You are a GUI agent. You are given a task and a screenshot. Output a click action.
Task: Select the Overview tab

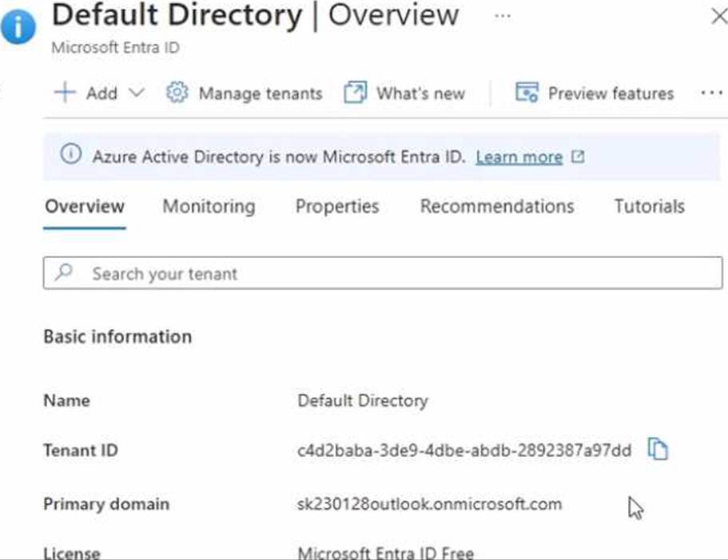click(85, 206)
